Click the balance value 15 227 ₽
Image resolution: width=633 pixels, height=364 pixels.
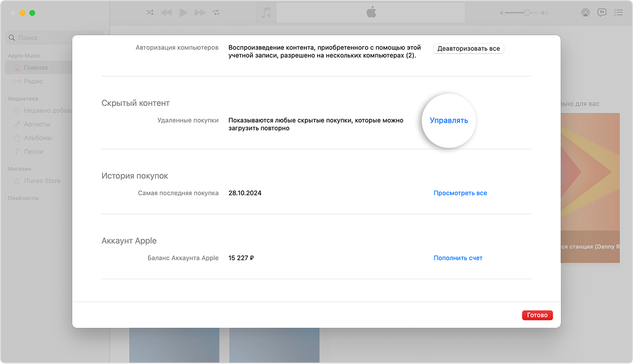[x=241, y=258]
